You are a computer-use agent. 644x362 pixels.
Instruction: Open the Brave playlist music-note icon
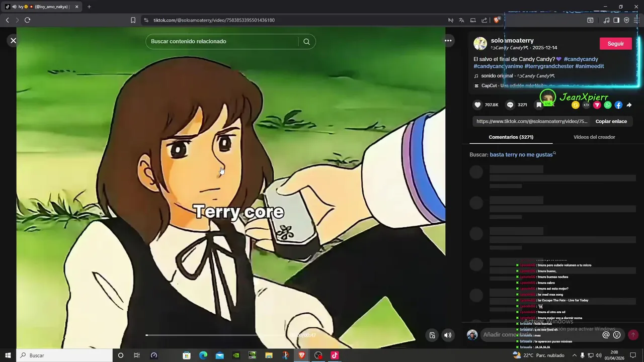[x=606, y=20]
